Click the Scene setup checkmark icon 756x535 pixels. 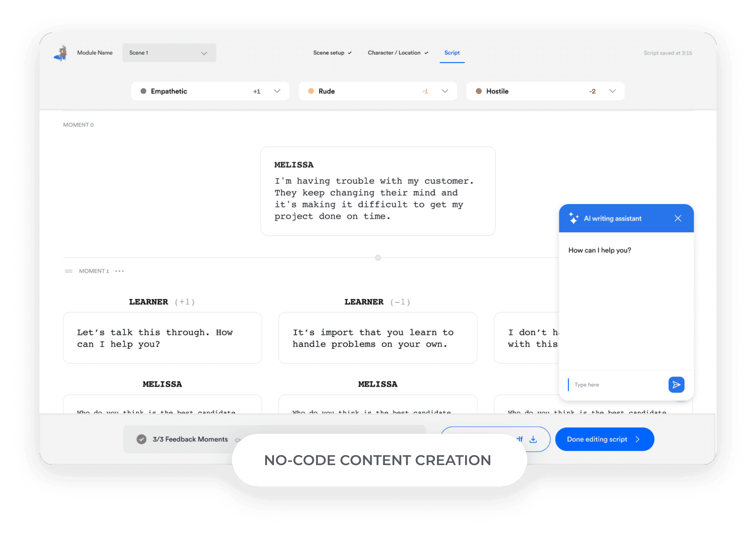(x=349, y=53)
